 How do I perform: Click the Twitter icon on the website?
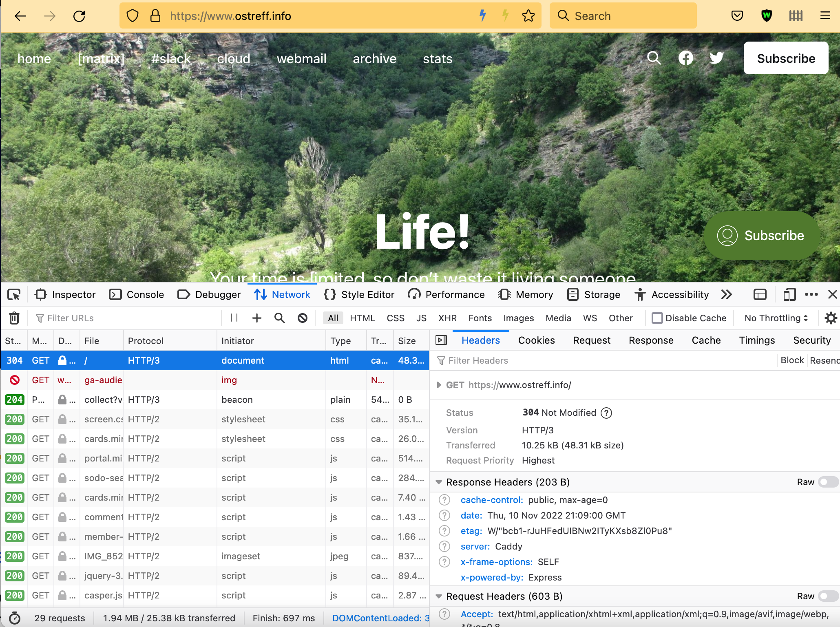(x=716, y=58)
